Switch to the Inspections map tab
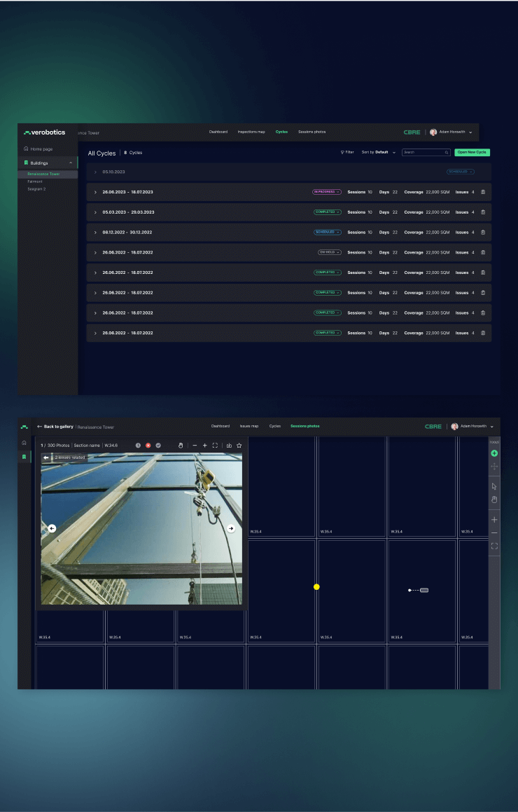 pos(251,132)
